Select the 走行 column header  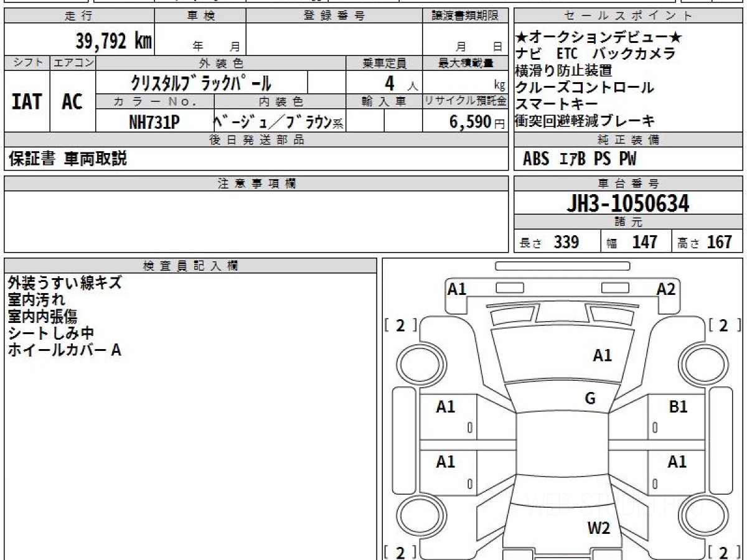point(78,16)
